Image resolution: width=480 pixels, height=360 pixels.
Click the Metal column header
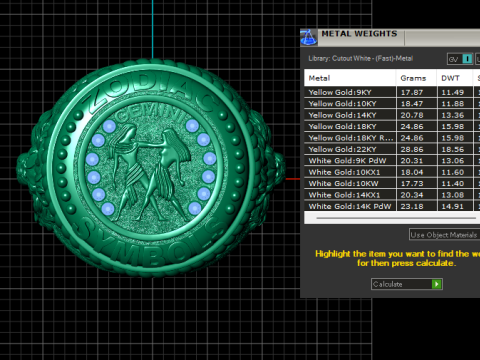(350, 78)
